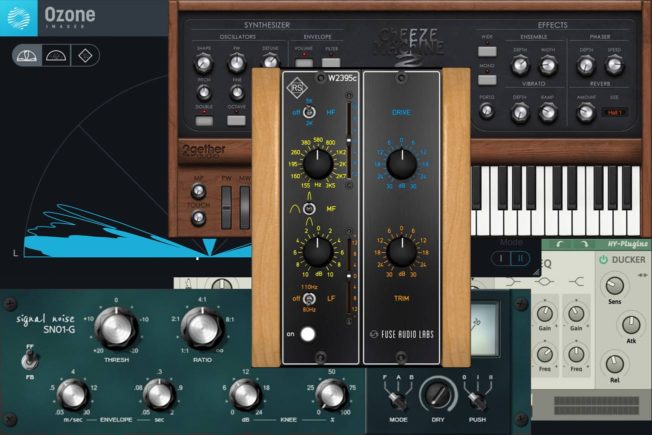Open the reverb size 'Hall 1' selector
Screen dimensions: 652x435
(x=615, y=113)
